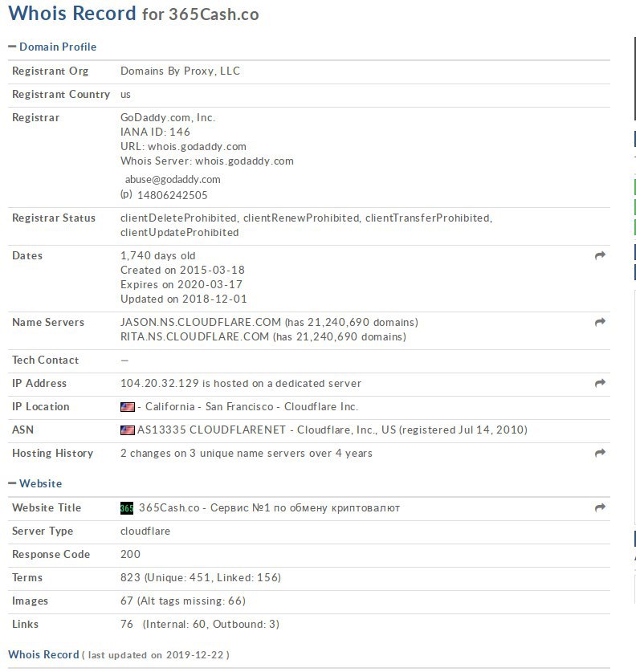Click the 'GoDaddy.com, Inc.' registrar name
This screenshot has height=672, width=636.
(x=168, y=117)
